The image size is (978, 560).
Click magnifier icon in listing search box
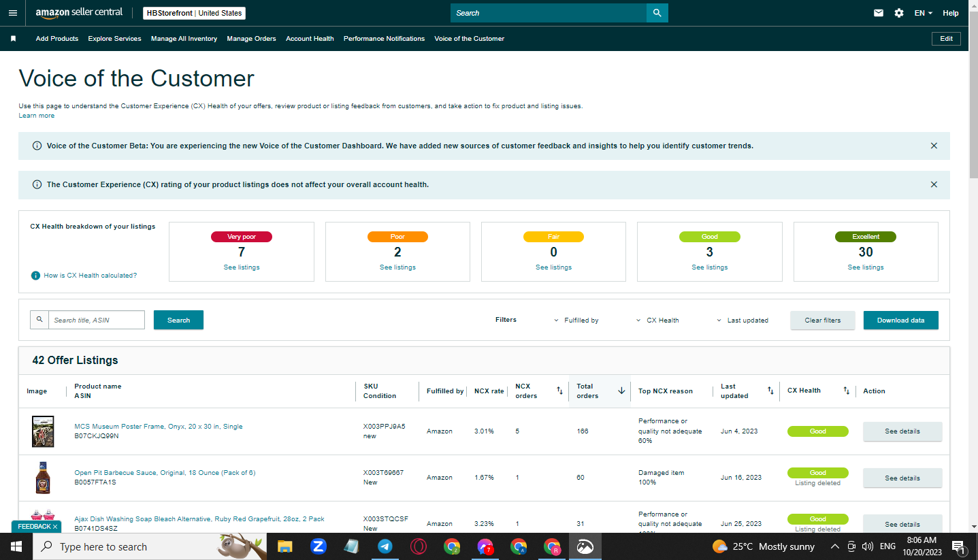39,320
